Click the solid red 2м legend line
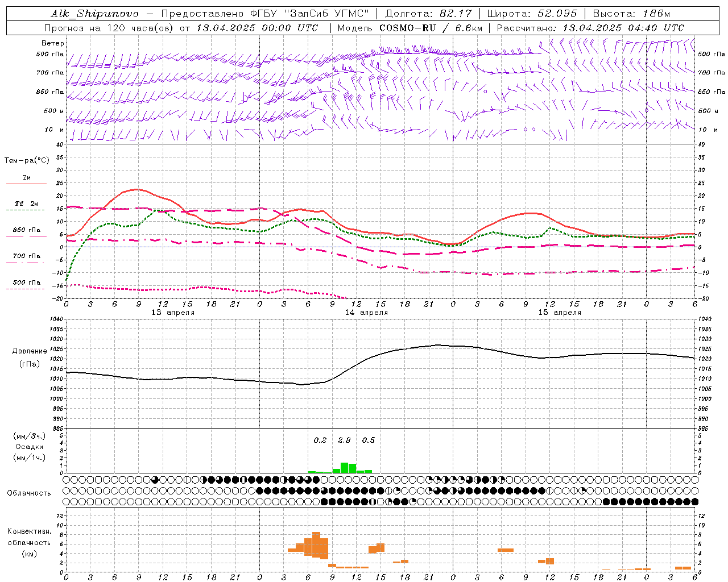The image size is (728, 582). coord(26,184)
